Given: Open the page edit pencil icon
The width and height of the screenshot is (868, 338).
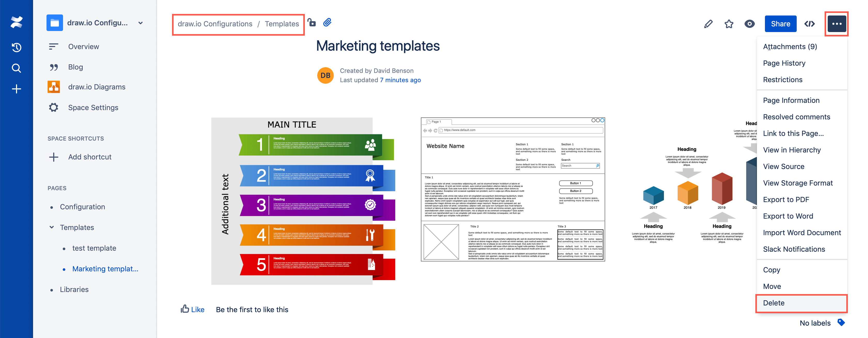Looking at the screenshot, I should click(709, 24).
